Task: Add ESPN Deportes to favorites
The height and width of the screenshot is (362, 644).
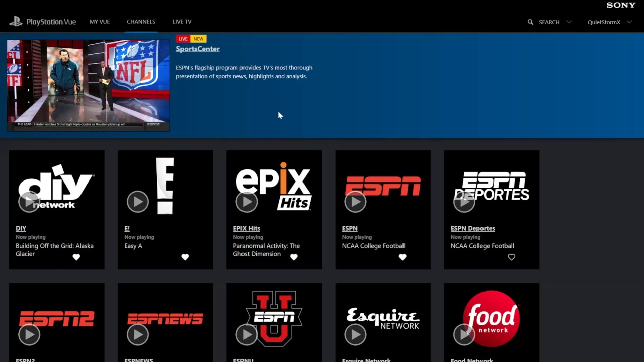Action: pos(511,257)
